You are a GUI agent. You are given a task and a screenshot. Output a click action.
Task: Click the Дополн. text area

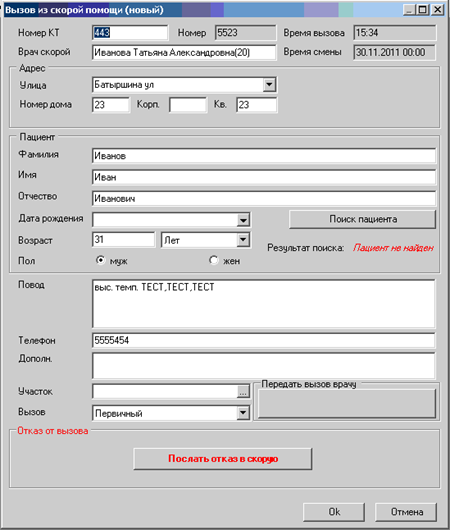coord(263,366)
